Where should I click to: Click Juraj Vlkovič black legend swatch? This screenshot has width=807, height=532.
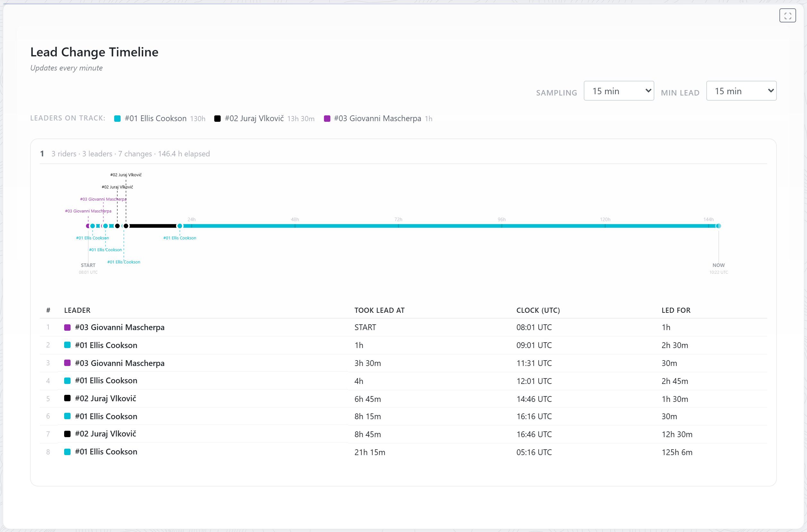[217, 119]
